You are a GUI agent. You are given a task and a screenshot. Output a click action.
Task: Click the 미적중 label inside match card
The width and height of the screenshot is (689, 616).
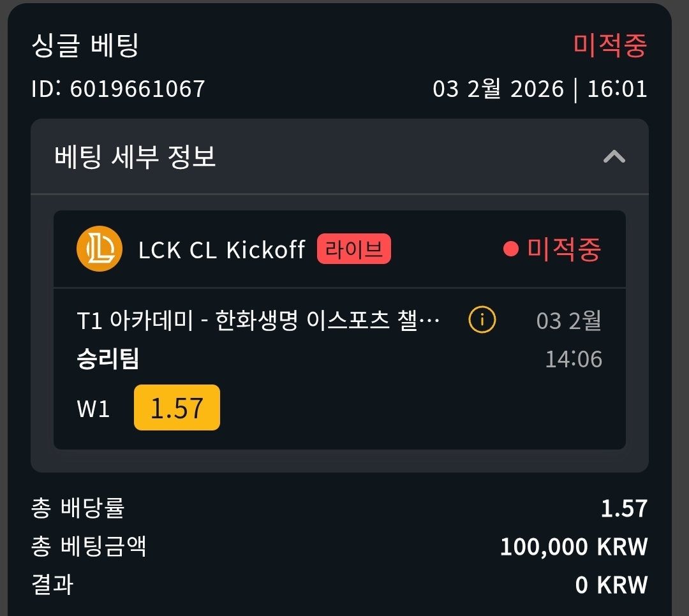[564, 249]
